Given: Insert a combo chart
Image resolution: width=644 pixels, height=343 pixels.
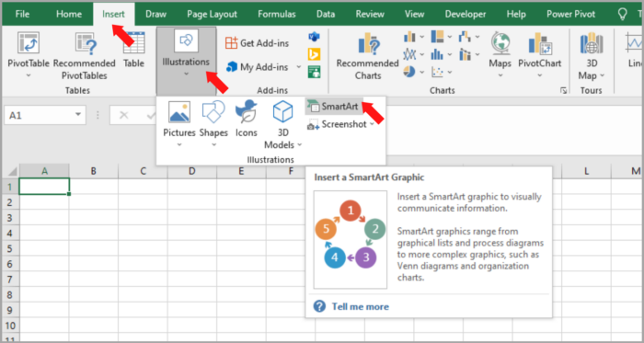Looking at the screenshot, I should [465, 54].
